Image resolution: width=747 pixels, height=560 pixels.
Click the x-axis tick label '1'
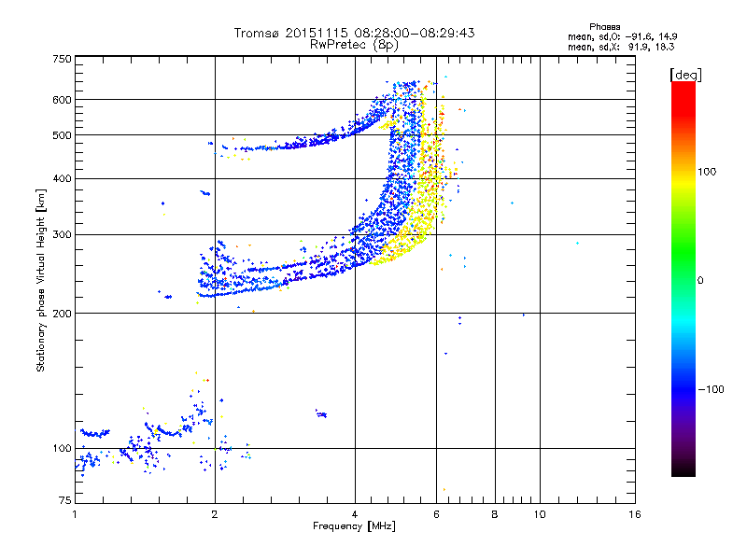tap(75, 514)
